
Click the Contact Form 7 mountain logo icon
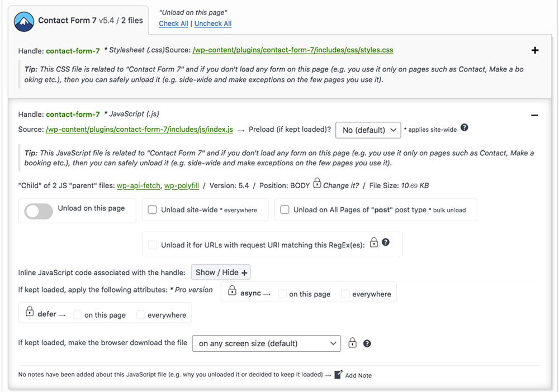coord(24,21)
